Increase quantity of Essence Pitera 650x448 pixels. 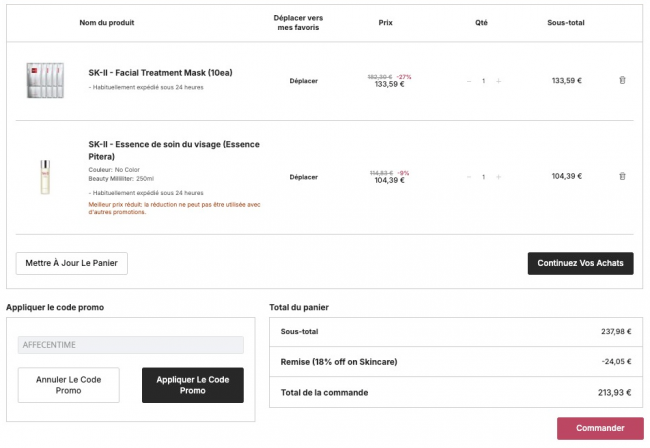(x=499, y=177)
